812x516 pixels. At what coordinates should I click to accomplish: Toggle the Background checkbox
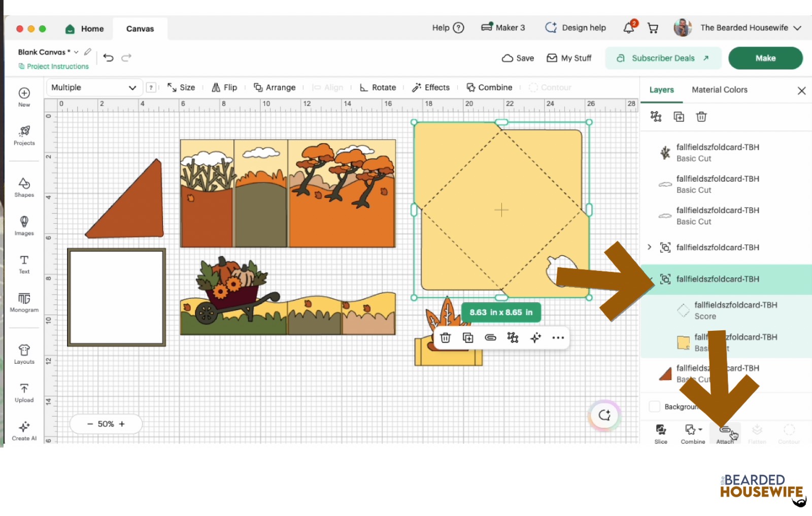click(655, 406)
